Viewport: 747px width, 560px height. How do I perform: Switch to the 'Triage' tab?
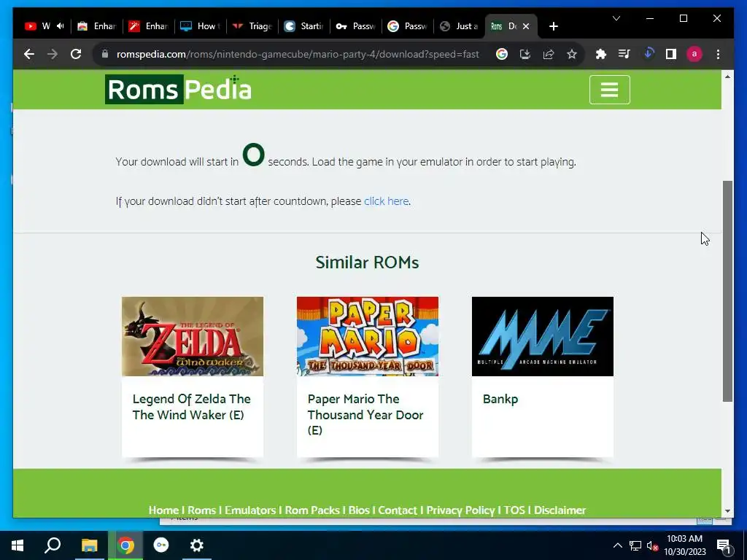coord(252,26)
